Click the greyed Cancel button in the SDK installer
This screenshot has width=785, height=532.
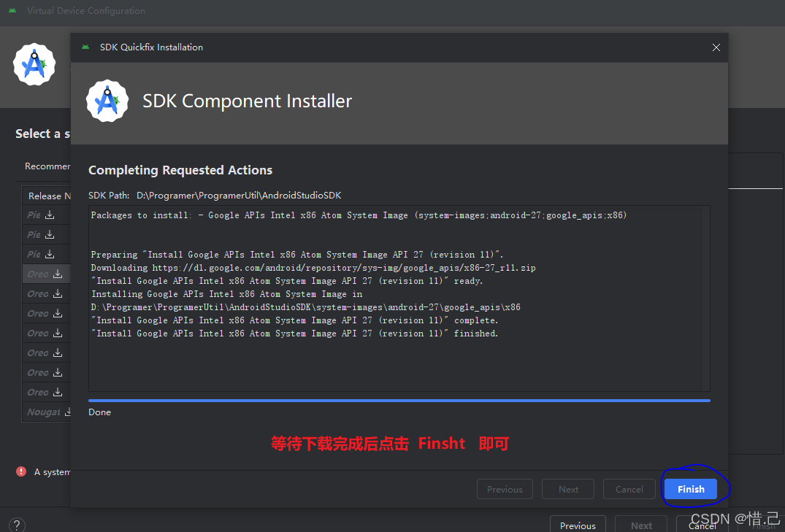click(x=629, y=489)
